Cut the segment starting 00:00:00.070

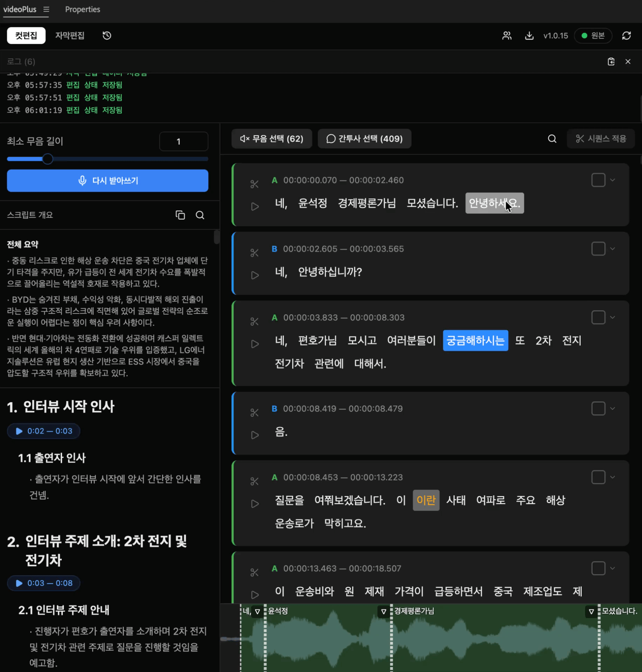click(254, 184)
